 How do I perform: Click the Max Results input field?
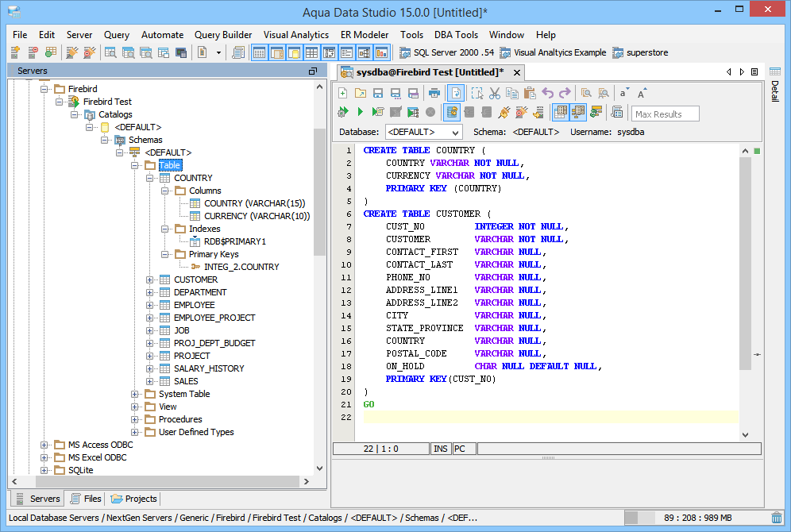pyautogui.click(x=665, y=114)
